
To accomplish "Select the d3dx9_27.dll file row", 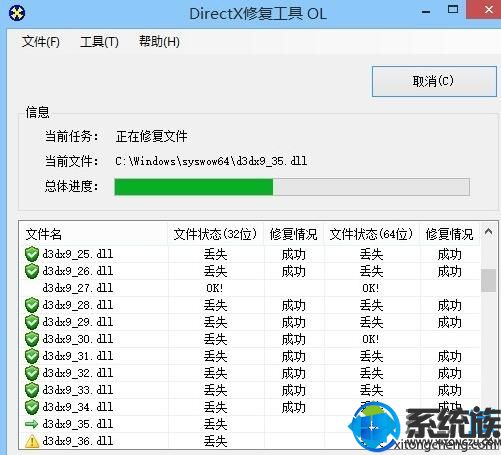I will click(250, 288).
